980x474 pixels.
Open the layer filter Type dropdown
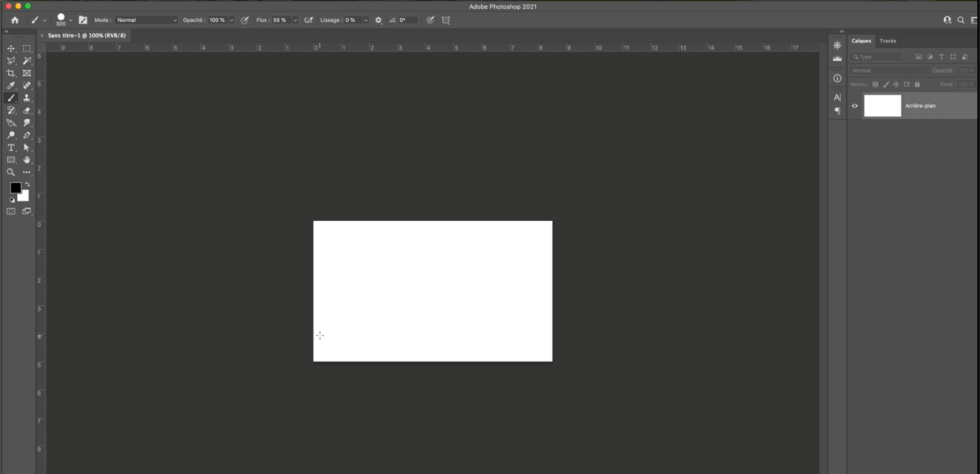877,57
